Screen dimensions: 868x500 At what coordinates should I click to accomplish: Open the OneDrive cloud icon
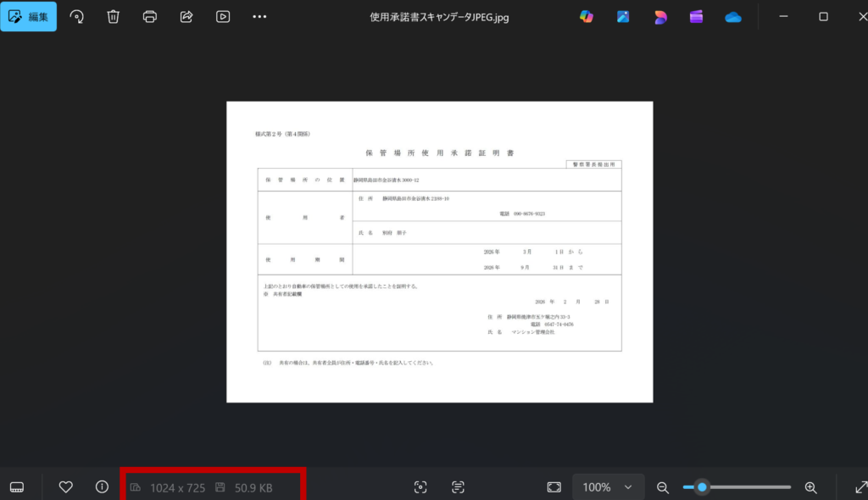tap(733, 16)
